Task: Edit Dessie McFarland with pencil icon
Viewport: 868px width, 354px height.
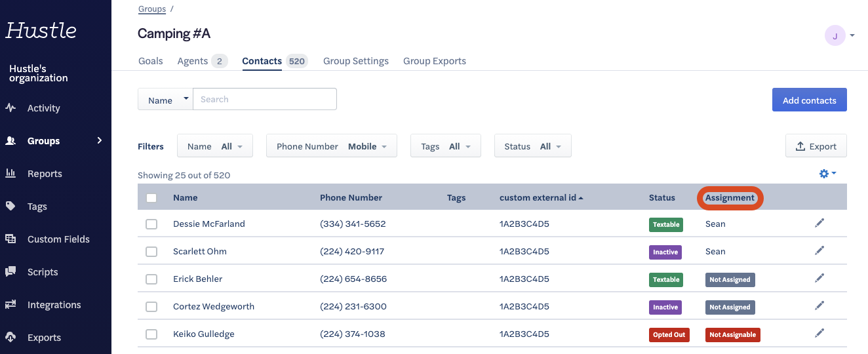Action: pos(819,223)
